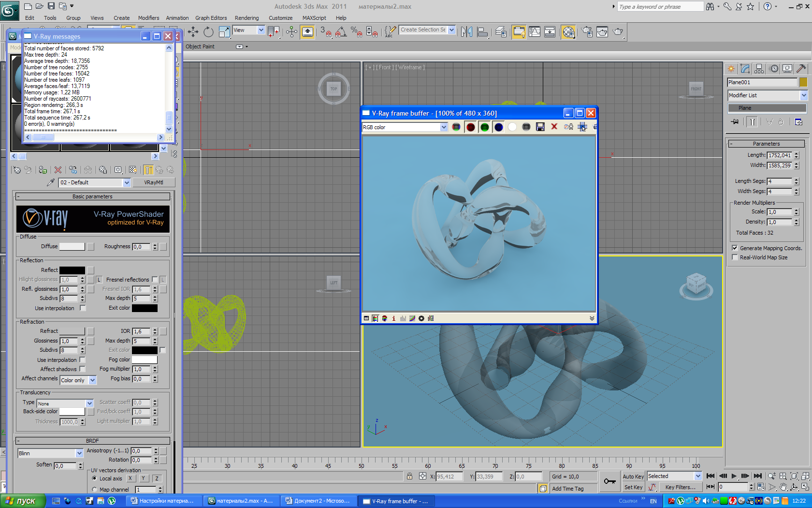812x508 pixels.
Task: Toggle the Percent Snap button
Action: click(x=356, y=32)
